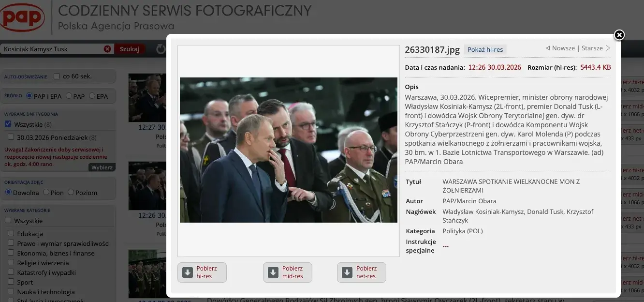The height and width of the screenshot is (302, 644).
Task: Click the PAP logo
Action: click(23, 17)
